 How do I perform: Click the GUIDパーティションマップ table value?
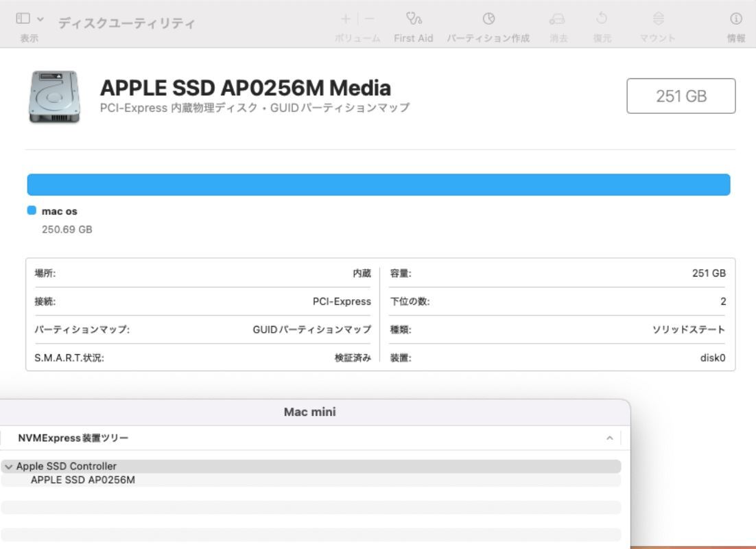tap(312, 329)
